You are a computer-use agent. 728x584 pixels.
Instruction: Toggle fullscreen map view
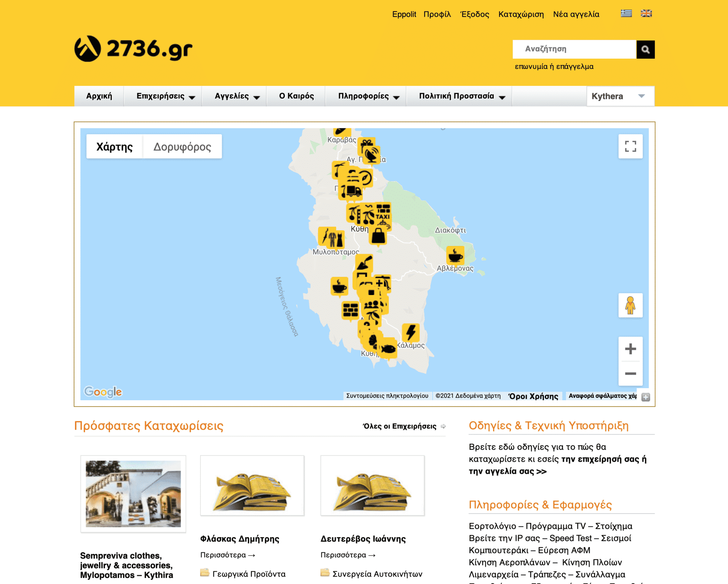tap(630, 146)
